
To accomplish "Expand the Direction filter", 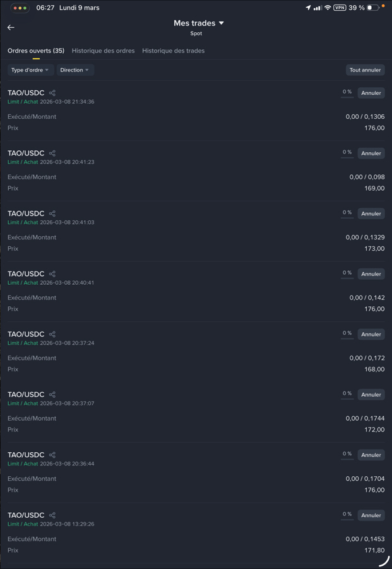I will (x=75, y=70).
